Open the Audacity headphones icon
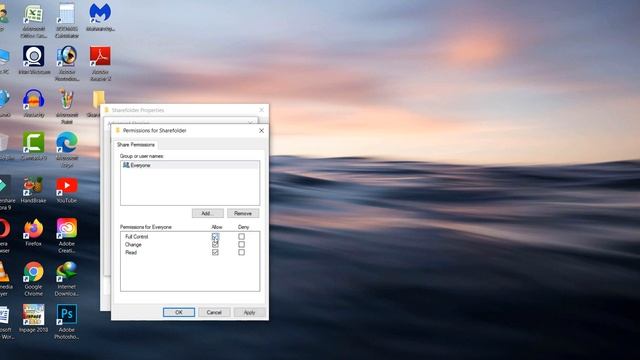Viewport: 640px width, 360px height. point(33,103)
